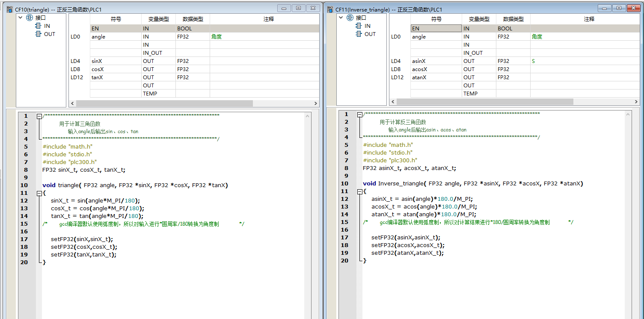Click the void Inverse_triangle function declaration line

coord(473,184)
